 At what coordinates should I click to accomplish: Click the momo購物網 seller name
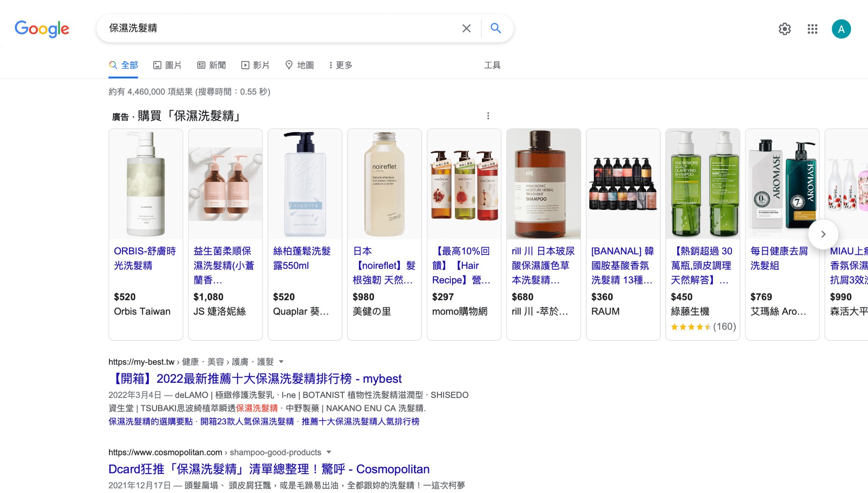(x=460, y=312)
